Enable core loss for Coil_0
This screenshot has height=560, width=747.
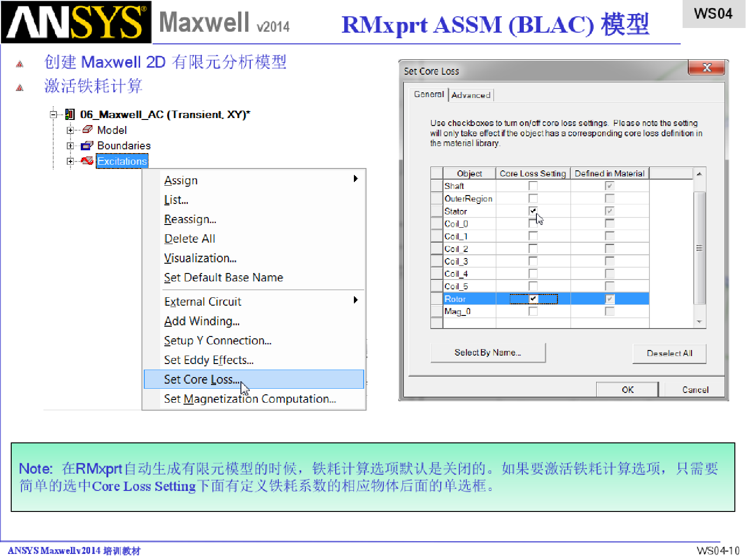533,224
